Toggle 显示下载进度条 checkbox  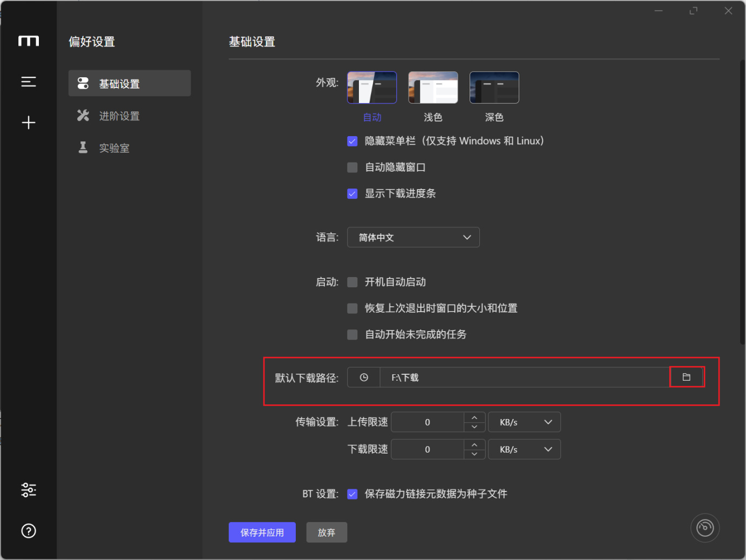(352, 193)
